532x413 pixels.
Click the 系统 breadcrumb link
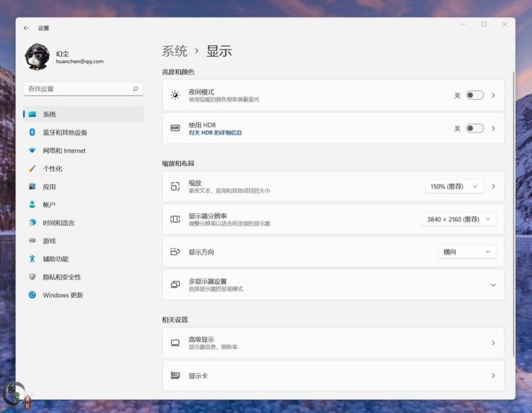pos(174,51)
